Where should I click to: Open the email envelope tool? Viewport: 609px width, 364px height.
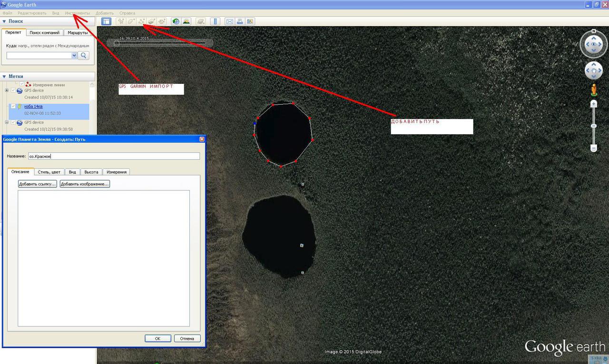pyautogui.click(x=230, y=21)
